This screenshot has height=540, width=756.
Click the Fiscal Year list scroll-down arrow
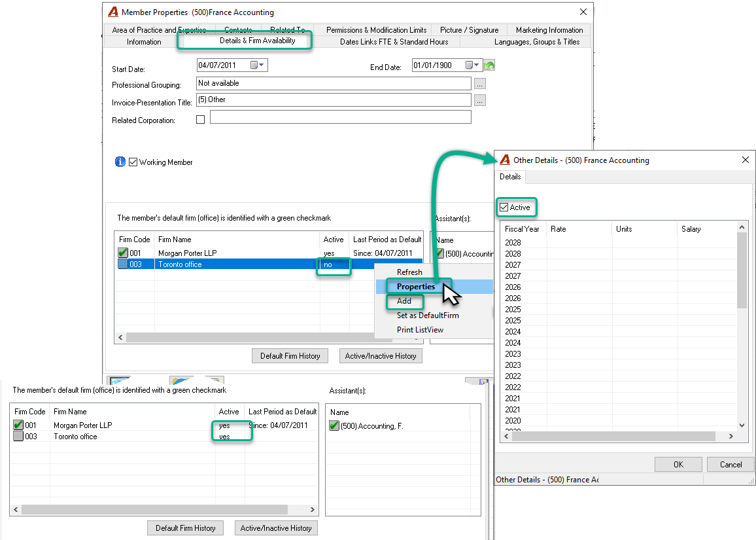tap(742, 425)
